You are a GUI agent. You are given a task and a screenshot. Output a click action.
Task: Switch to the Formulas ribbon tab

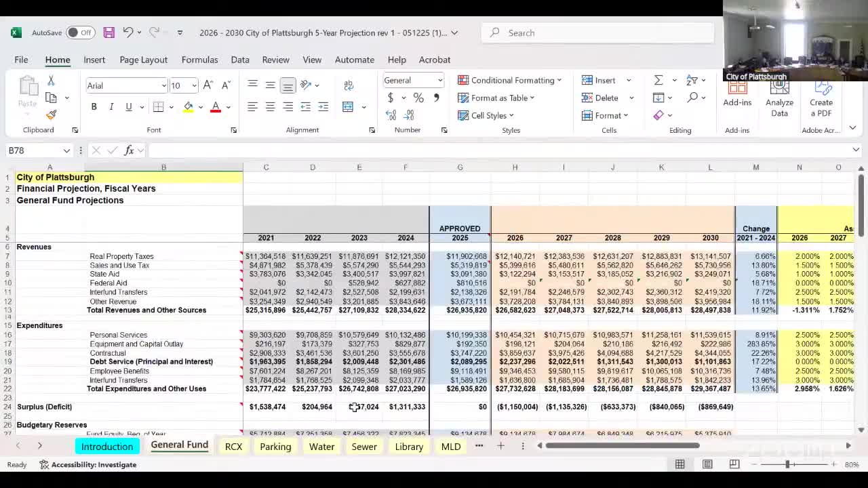(x=199, y=60)
